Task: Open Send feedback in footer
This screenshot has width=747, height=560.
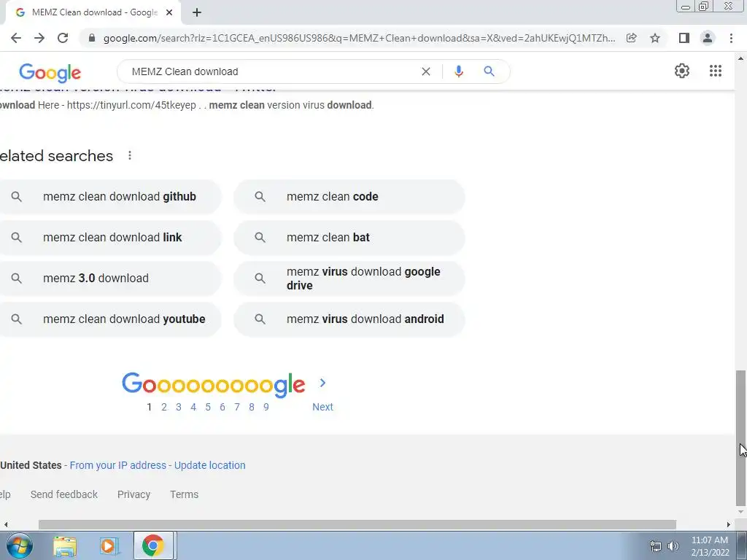Action: tap(64, 494)
